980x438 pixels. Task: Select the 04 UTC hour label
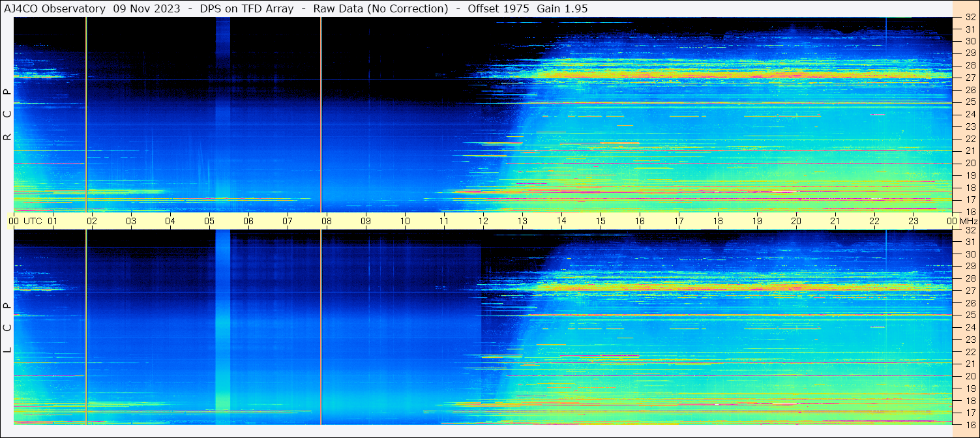point(170,221)
